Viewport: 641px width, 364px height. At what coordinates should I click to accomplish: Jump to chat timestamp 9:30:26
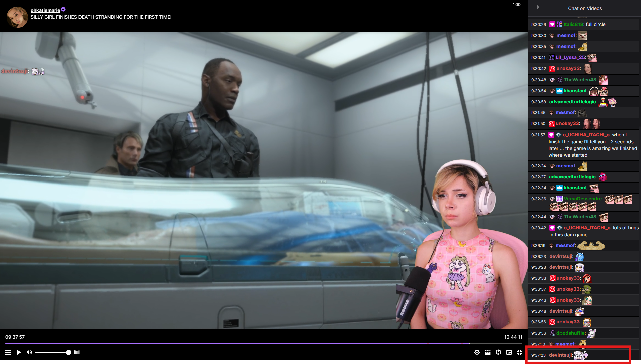[x=538, y=25]
